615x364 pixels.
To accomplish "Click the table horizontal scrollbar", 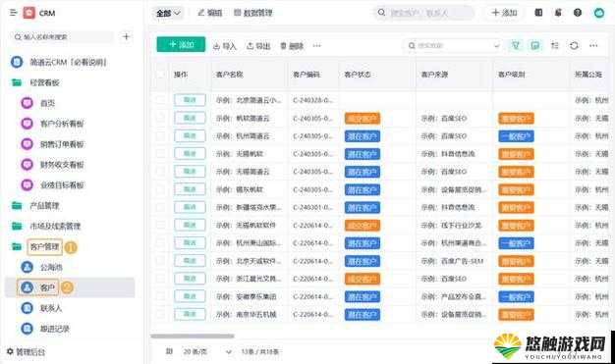I will (193, 336).
